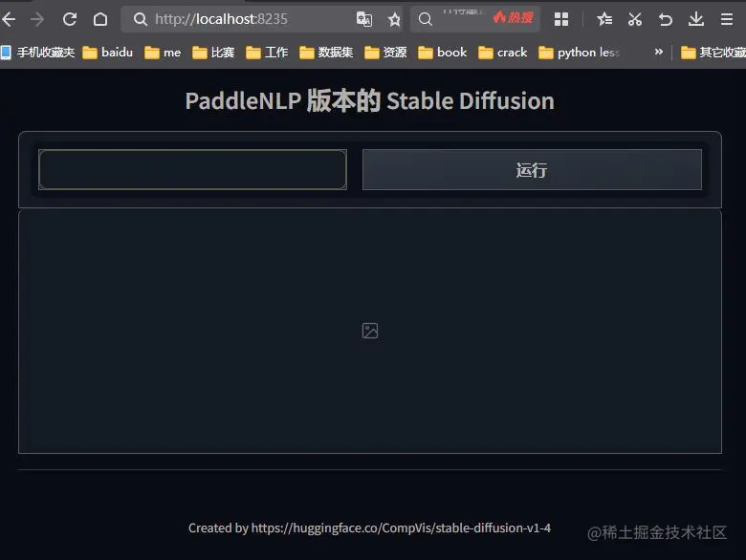Open the baidu bookmark folder
Screen dimensions: 746x560
[x=107, y=53]
